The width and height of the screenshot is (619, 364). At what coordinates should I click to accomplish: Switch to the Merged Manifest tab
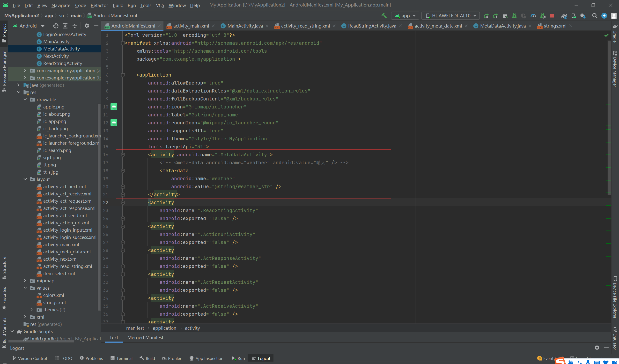pyautogui.click(x=145, y=337)
